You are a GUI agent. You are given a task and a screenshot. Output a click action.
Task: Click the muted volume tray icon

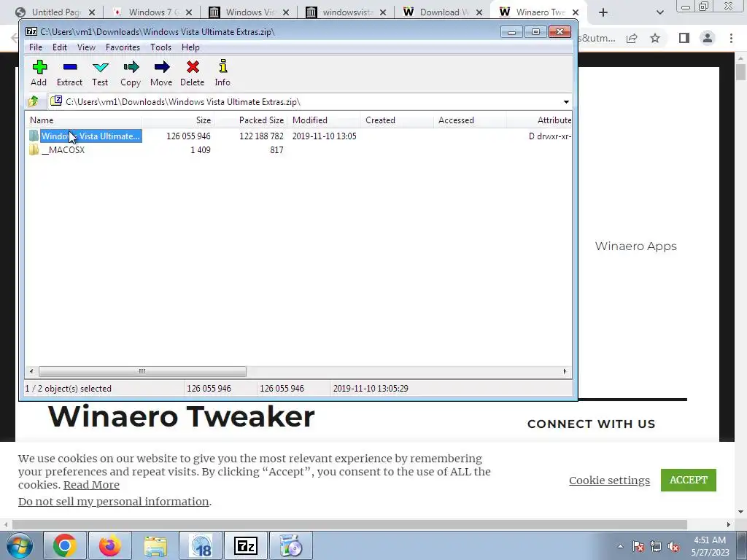point(673,547)
